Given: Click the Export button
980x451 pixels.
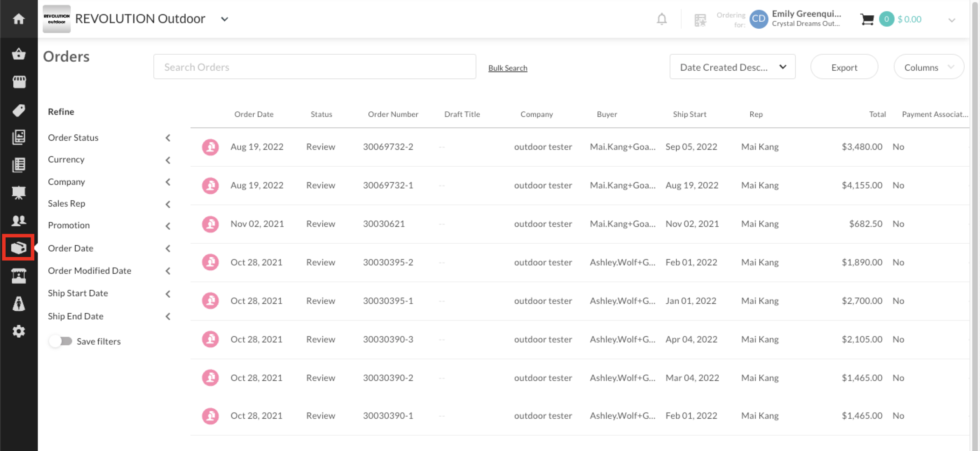Looking at the screenshot, I should pyautogui.click(x=844, y=67).
